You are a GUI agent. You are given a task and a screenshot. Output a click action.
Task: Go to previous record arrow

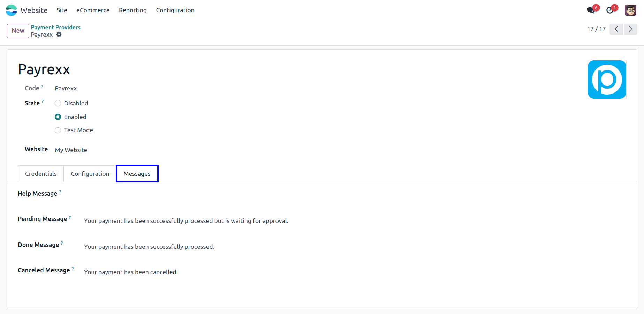click(616, 29)
